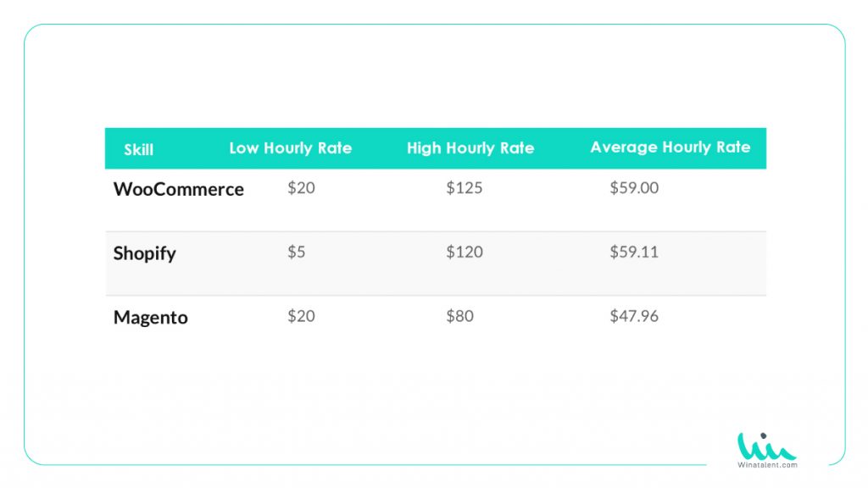868x488 pixels.
Task: Click Magento average rate $47.96
Action: click(x=634, y=316)
